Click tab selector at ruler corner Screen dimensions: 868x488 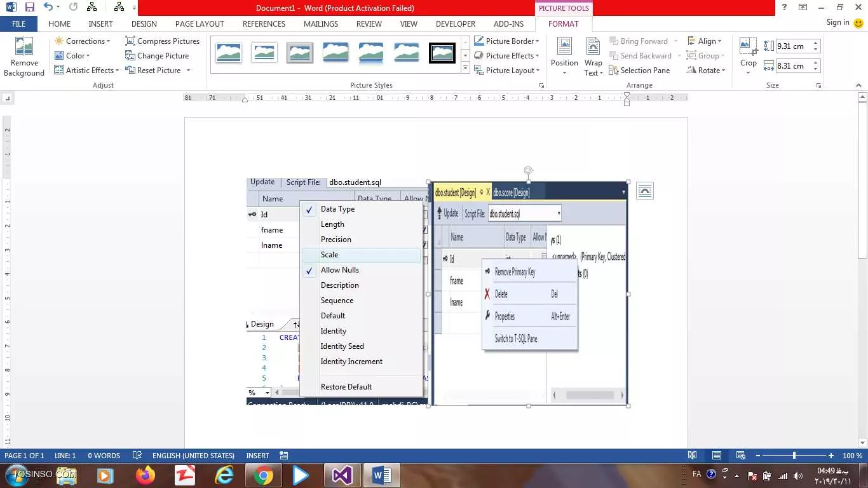(7, 98)
